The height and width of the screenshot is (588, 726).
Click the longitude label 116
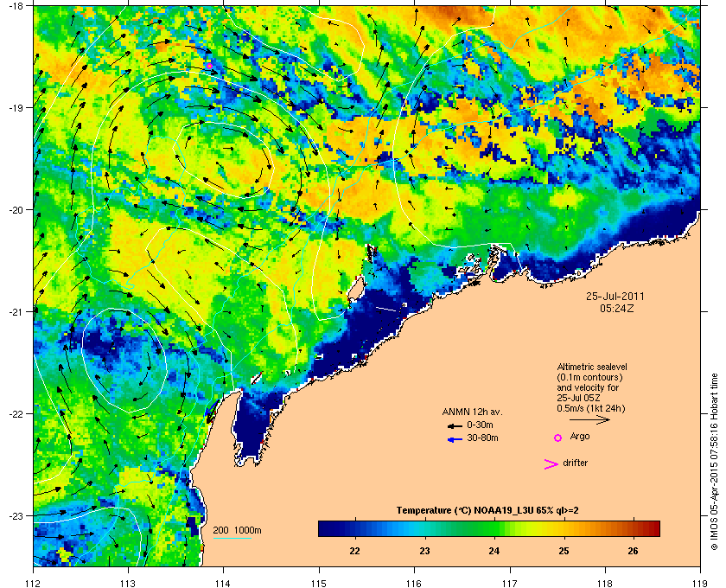click(x=414, y=584)
